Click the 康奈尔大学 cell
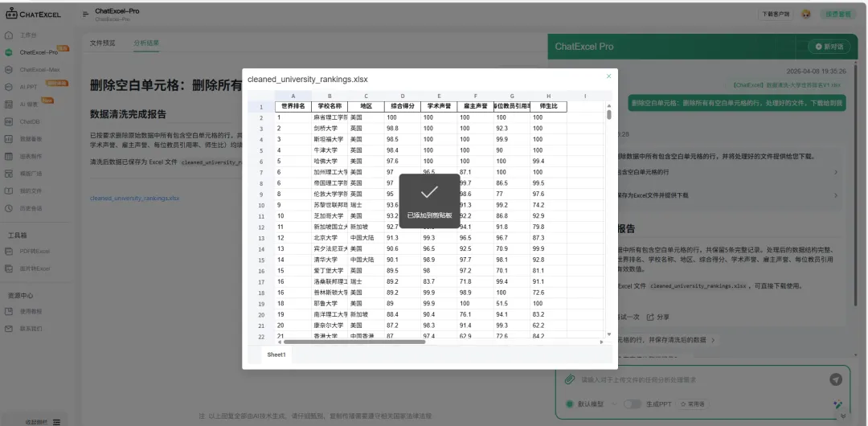The width and height of the screenshot is (868, 426). pyautogui.click(x=330, y=326)
